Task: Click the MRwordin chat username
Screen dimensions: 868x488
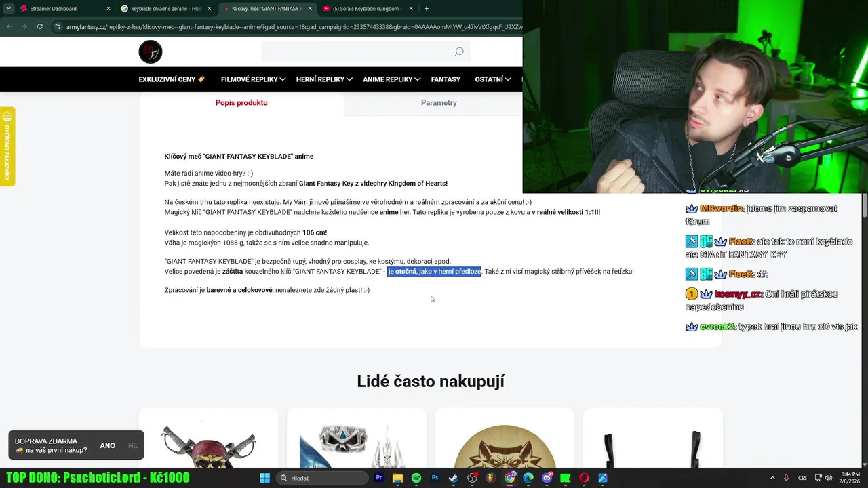Action: coord(722,209)
